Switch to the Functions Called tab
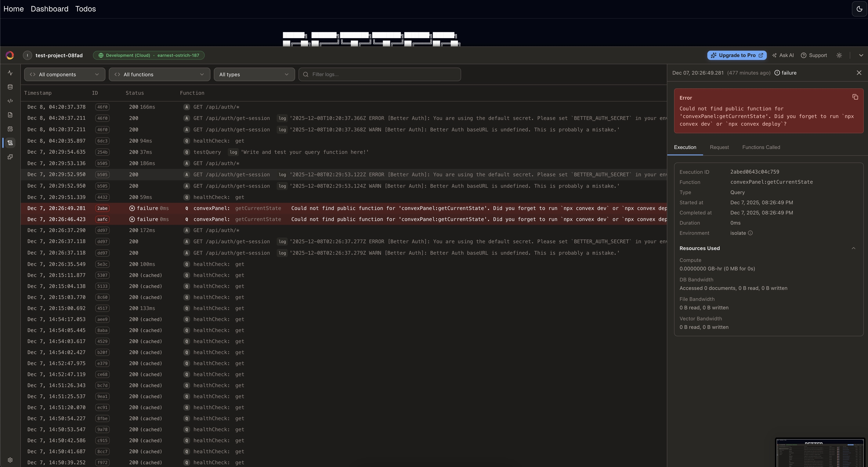Viewport: 868px width, 467px height. 761,147
